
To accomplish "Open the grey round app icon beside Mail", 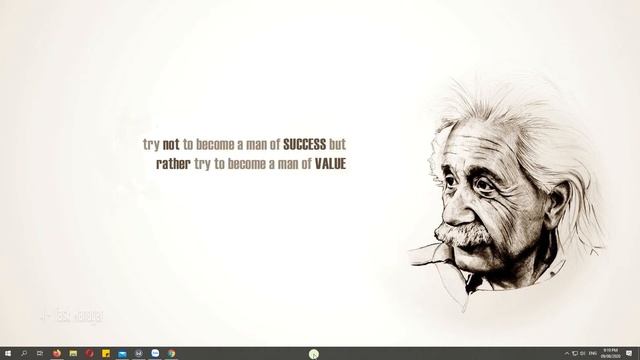I will [x=138, y=353].
